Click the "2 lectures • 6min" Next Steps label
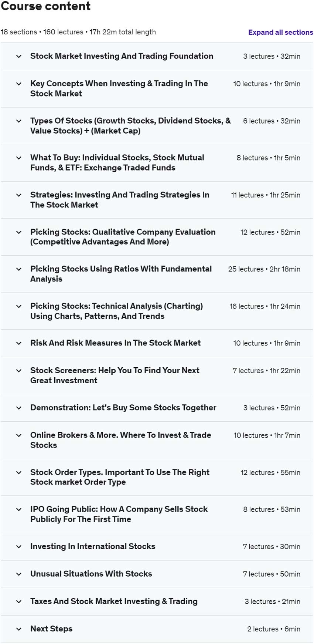This screenshot has height=644, width=314. (273, 629)
